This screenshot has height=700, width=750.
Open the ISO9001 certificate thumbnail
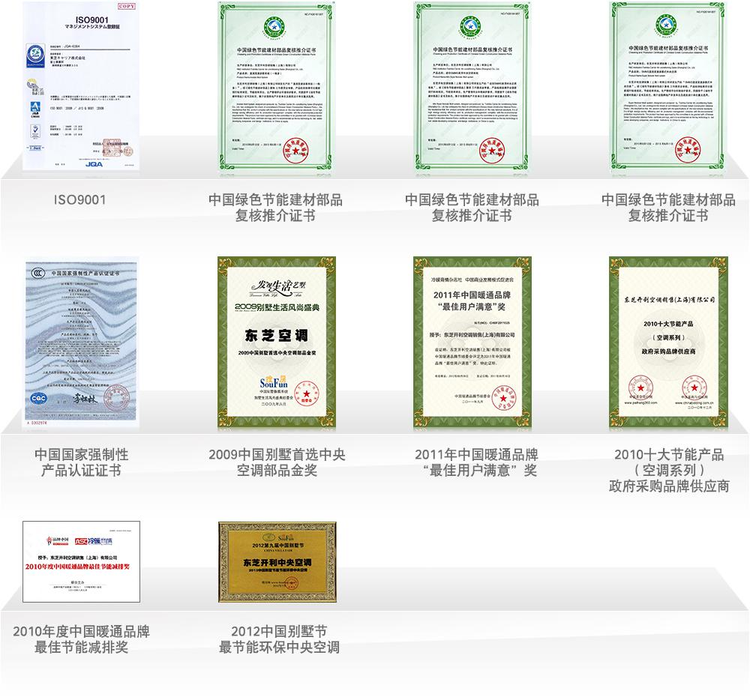click(81, 85)
